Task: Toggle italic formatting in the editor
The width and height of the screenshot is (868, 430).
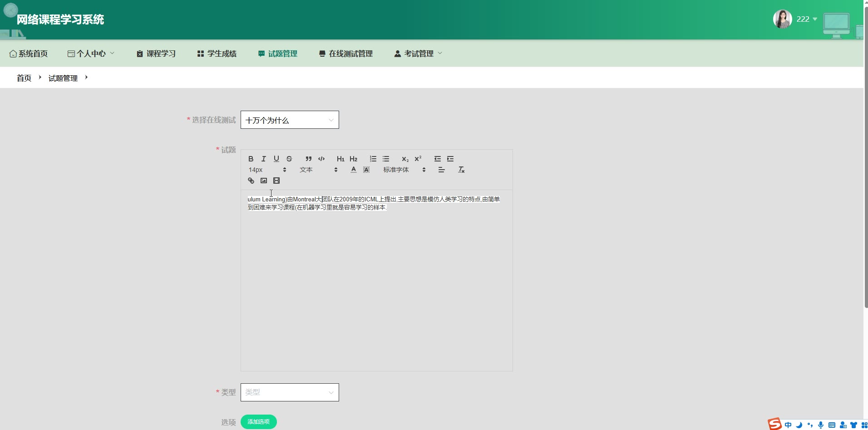Action: pyautogui.click(x=263, y=159)
